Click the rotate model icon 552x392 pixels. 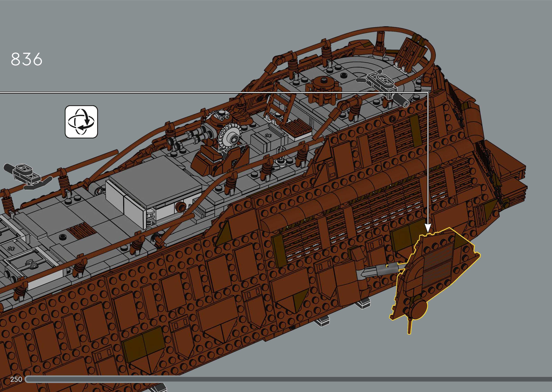[81, 122]
